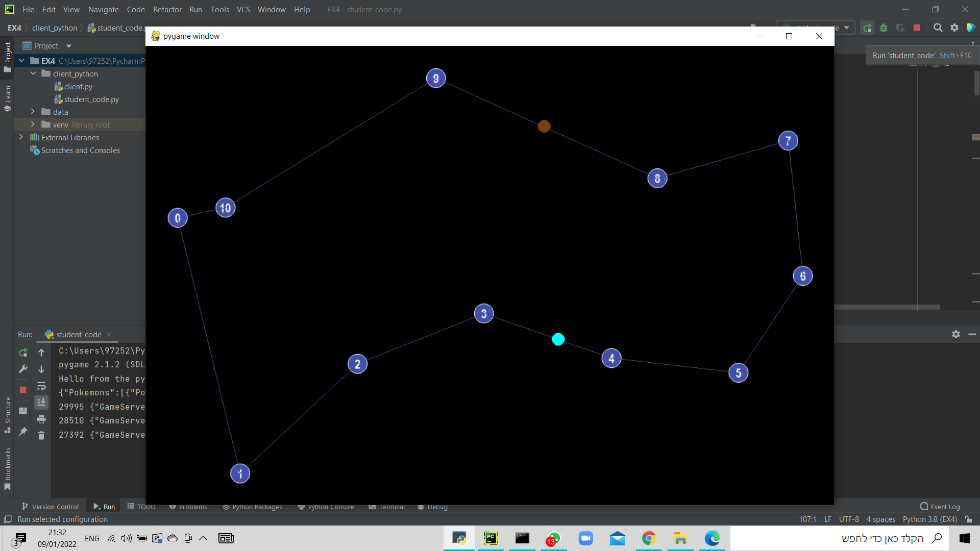The image size is (980, 551).
Task: Click the Up the stack trace arrow
Action: coord(41,353)
